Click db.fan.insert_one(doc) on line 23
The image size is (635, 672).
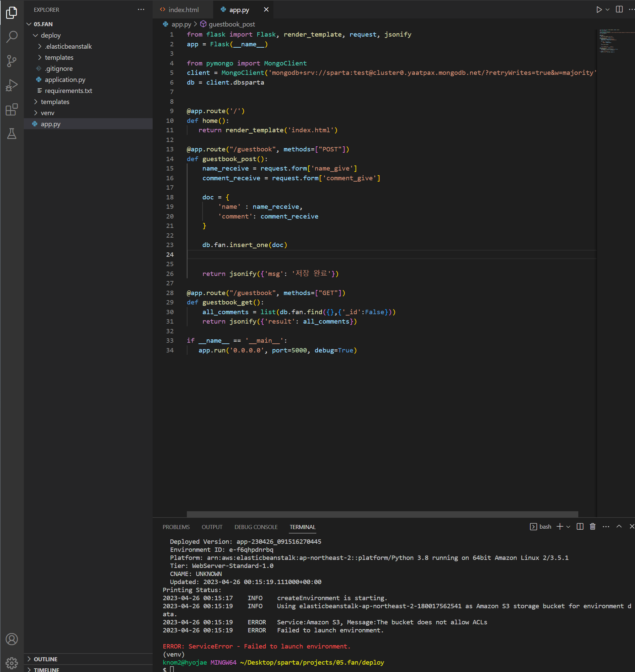(x=245, y=245)
